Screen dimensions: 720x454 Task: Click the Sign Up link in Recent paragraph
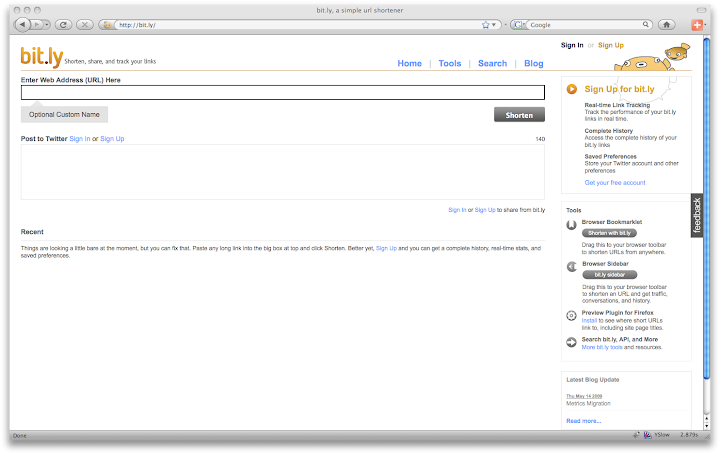pos(386,248)
